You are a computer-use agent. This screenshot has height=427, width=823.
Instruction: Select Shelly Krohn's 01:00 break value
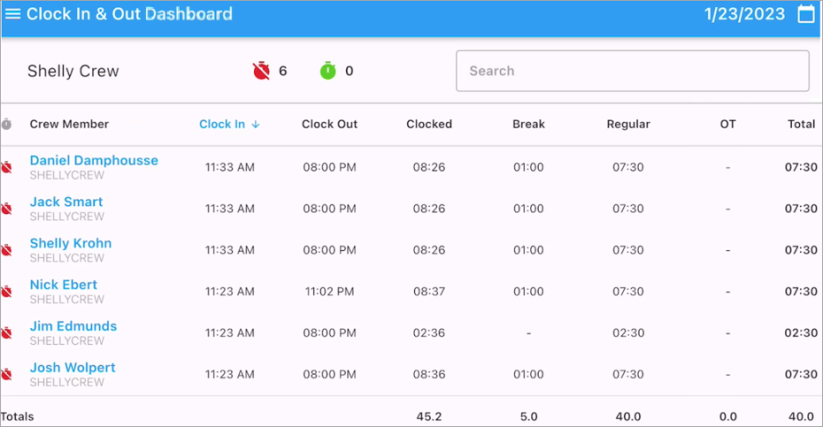point(529,250)
